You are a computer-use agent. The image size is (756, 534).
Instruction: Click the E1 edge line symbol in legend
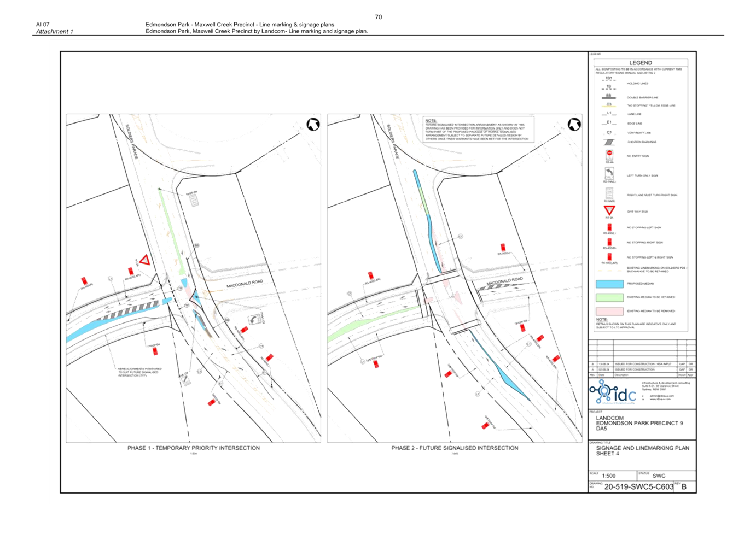coord(608,123)
